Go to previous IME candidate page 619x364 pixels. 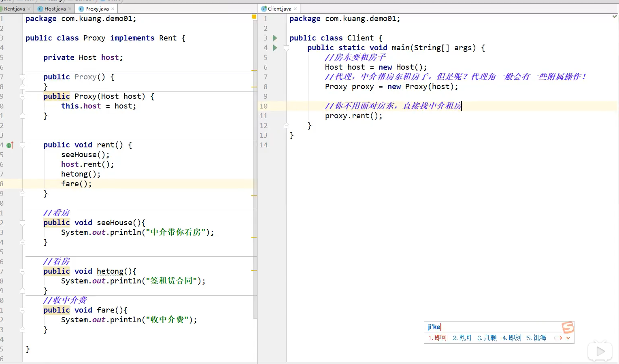pyautogui.click(x=555, y=338)
